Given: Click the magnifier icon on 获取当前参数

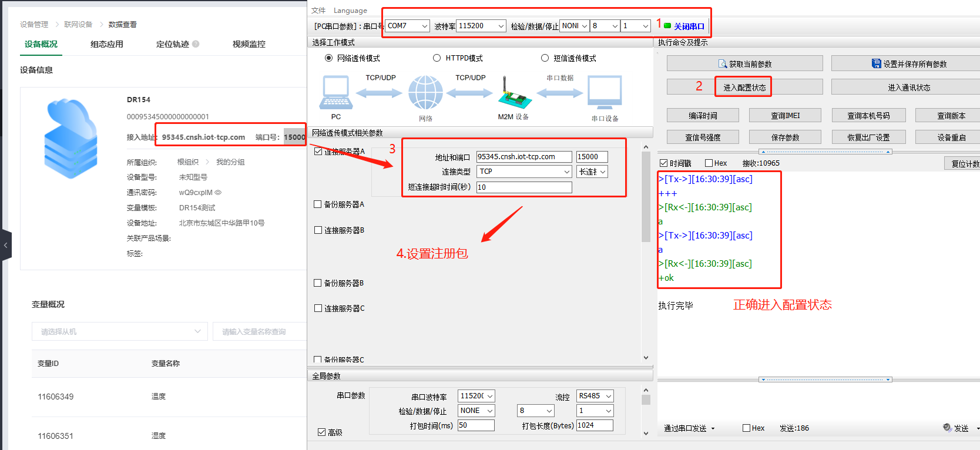Looking at the screenshot, I should [x=723, y=64].
